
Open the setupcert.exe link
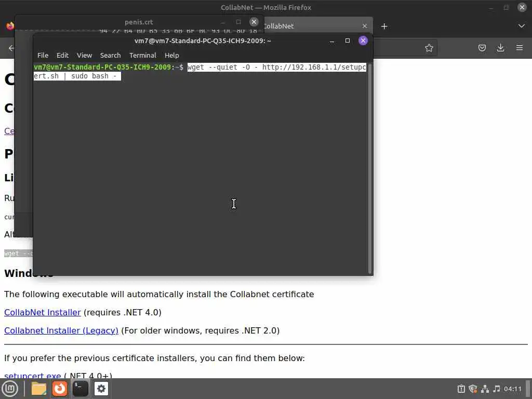(x=33, y=375)
